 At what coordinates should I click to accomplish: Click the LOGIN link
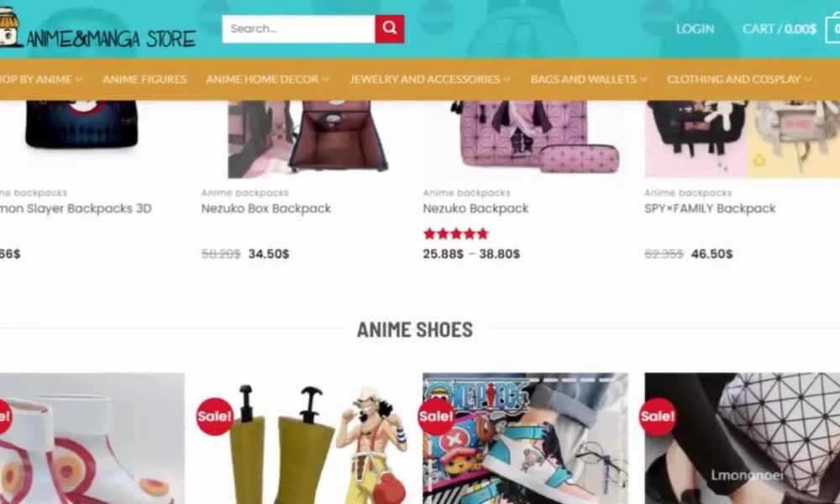pyautogui.click(x=695, y=28)
